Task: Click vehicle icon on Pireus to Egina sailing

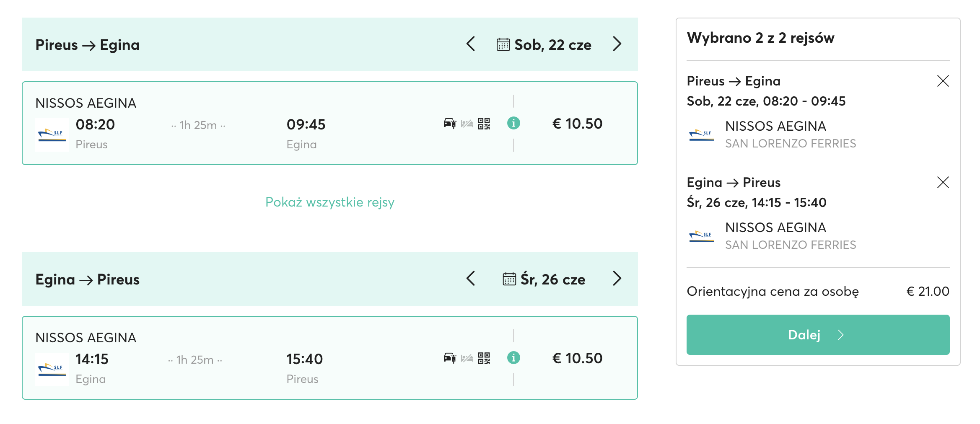Action: pyautogui.click(x=450, y=123)
